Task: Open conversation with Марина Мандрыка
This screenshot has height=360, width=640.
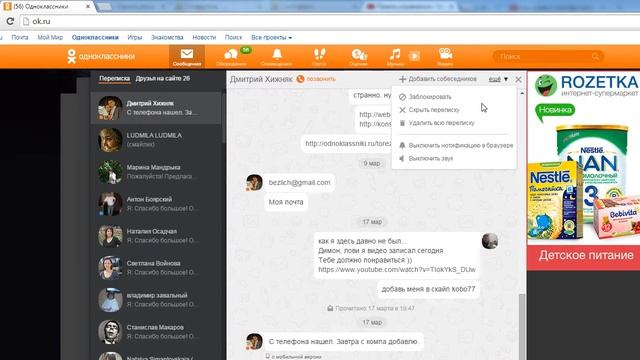Action: tap(156, 172)
